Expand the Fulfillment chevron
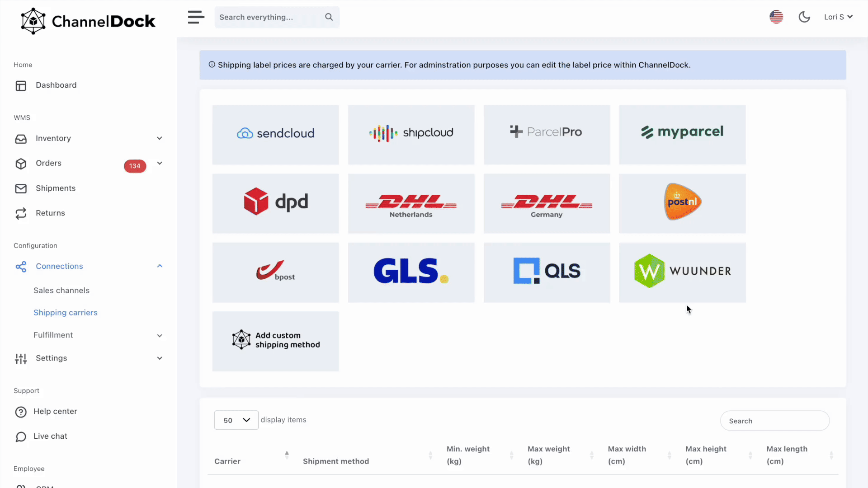Image resolution: width=868 pixels, height=488 pixels. pos(160,335)
